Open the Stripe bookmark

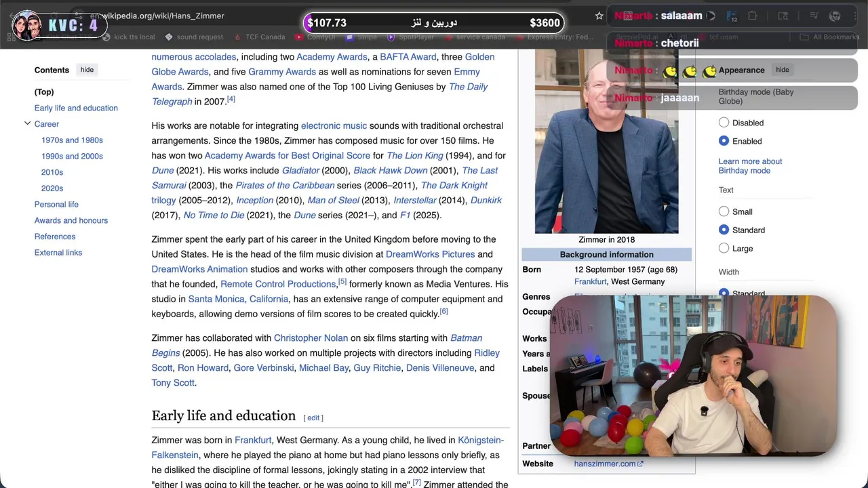(361, 37)
